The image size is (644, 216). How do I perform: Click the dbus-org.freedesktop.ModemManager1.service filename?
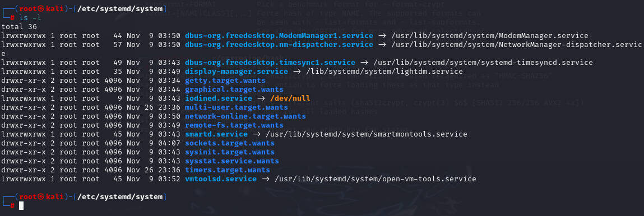[279, 36]
